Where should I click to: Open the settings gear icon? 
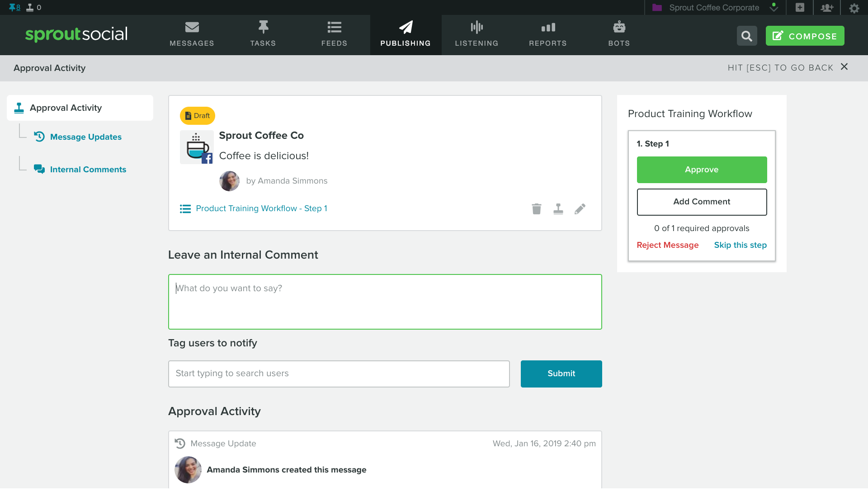pyautogui.click(x=854, y=8)
